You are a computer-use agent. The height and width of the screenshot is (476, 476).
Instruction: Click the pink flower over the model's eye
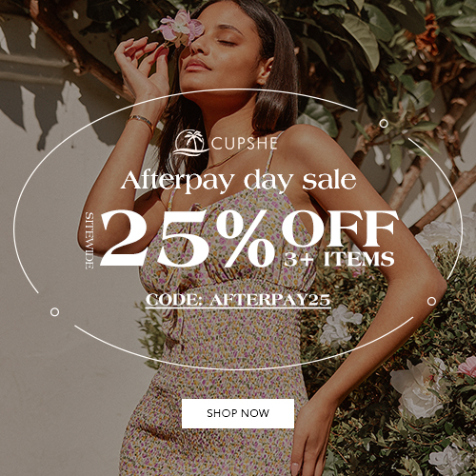click(x=179, y=28)
